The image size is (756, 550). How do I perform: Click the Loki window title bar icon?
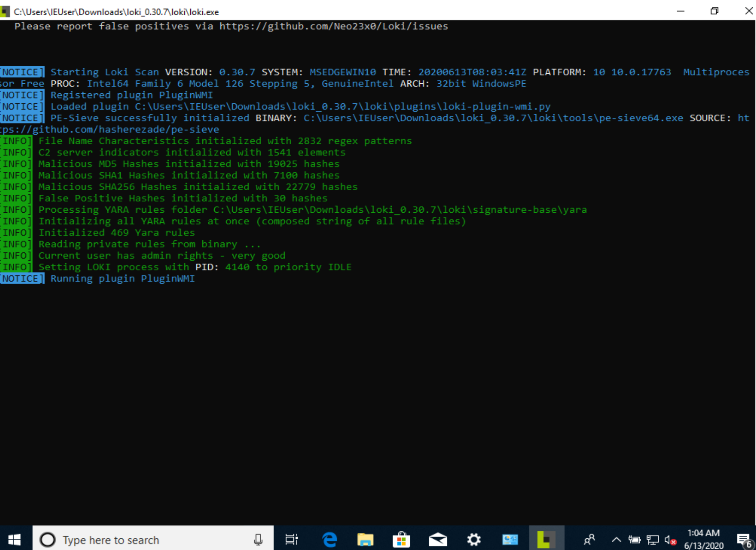(5, 11)
